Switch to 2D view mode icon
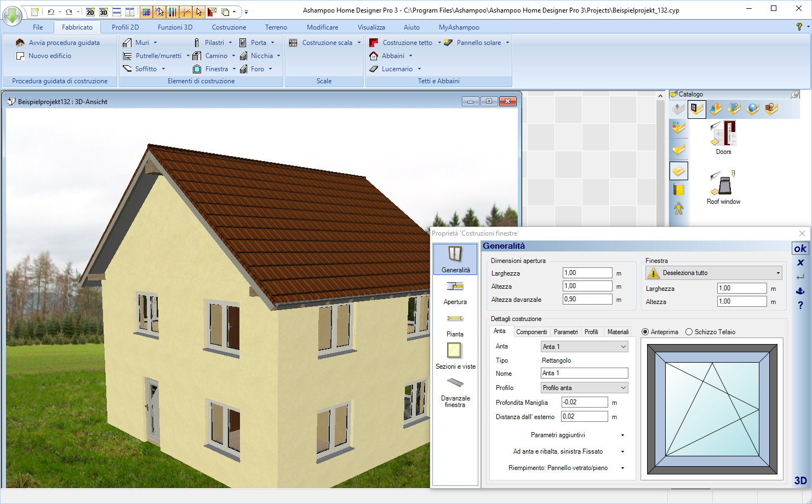The width and height of the screenshot is (812, 504). click(90, 12)
